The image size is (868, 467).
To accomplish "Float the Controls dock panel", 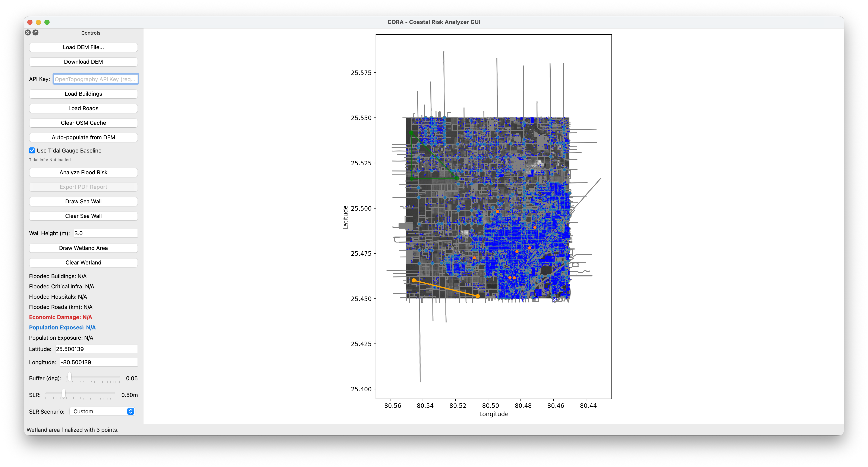I will click(35, 33).
